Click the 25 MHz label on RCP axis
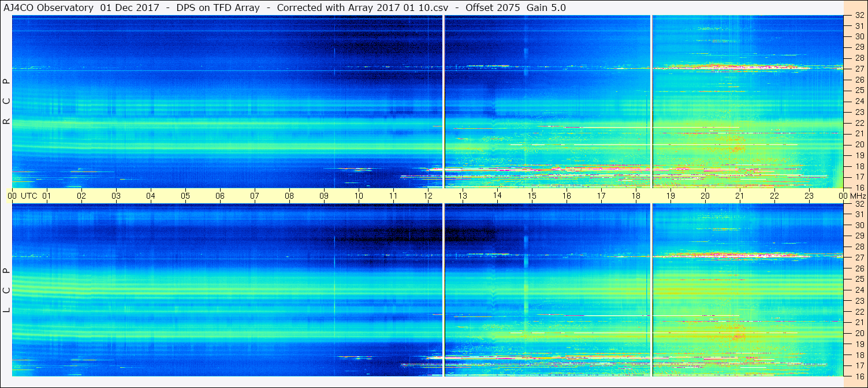Image resolution: width=868 pixels, height=388 pixels. point(859,91)
